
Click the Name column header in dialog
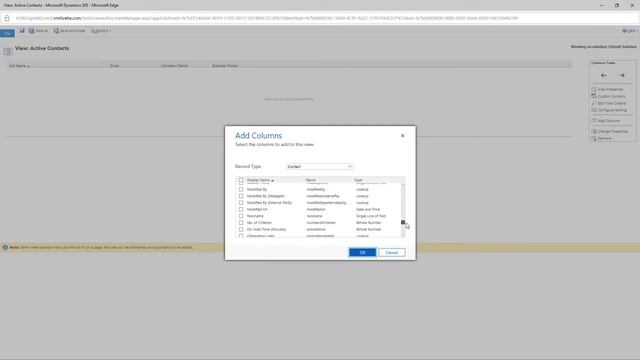[x=311, y=180]
